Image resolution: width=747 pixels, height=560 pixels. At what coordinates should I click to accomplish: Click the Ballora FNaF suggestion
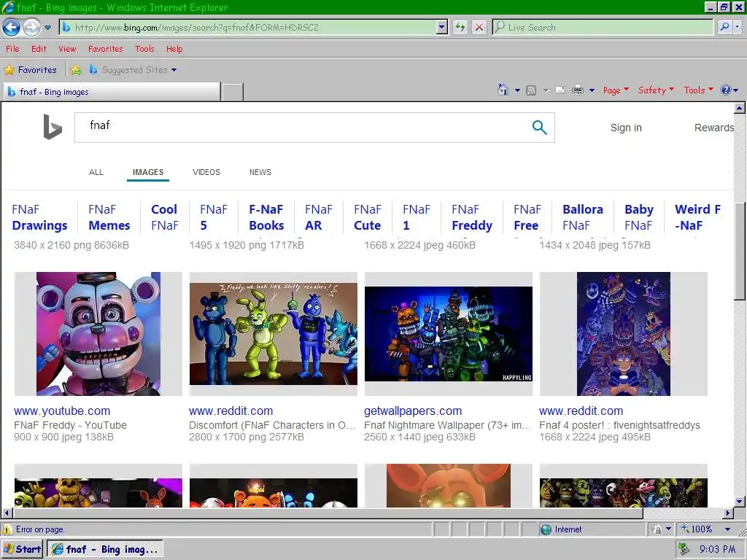point(583,217)
